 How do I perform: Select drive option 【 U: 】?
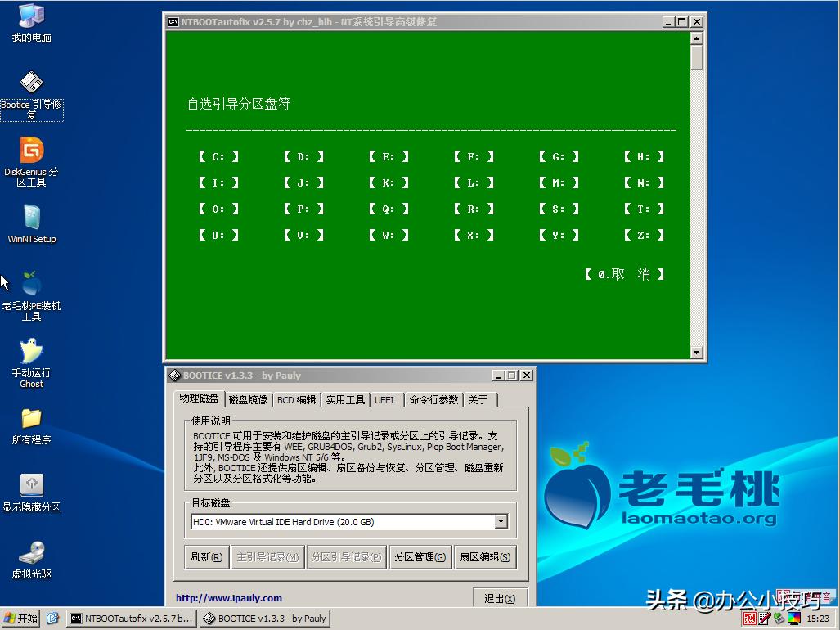pos(218,235)
